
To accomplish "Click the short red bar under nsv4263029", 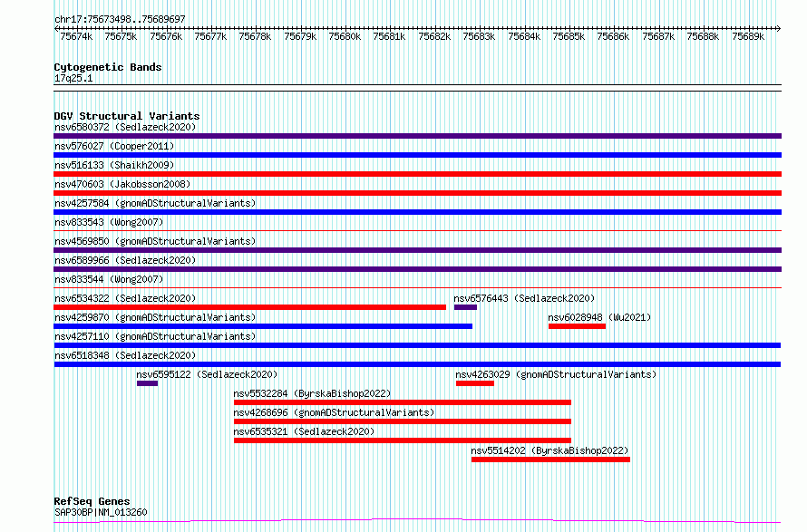I will pos(475,383).
